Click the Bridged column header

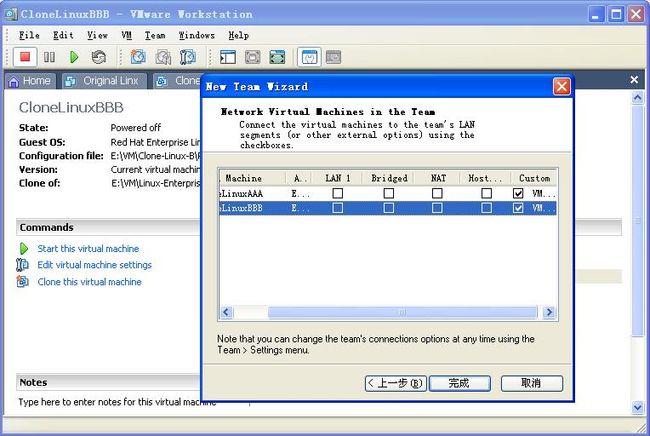pyautogui.click(x=389, y=179)
